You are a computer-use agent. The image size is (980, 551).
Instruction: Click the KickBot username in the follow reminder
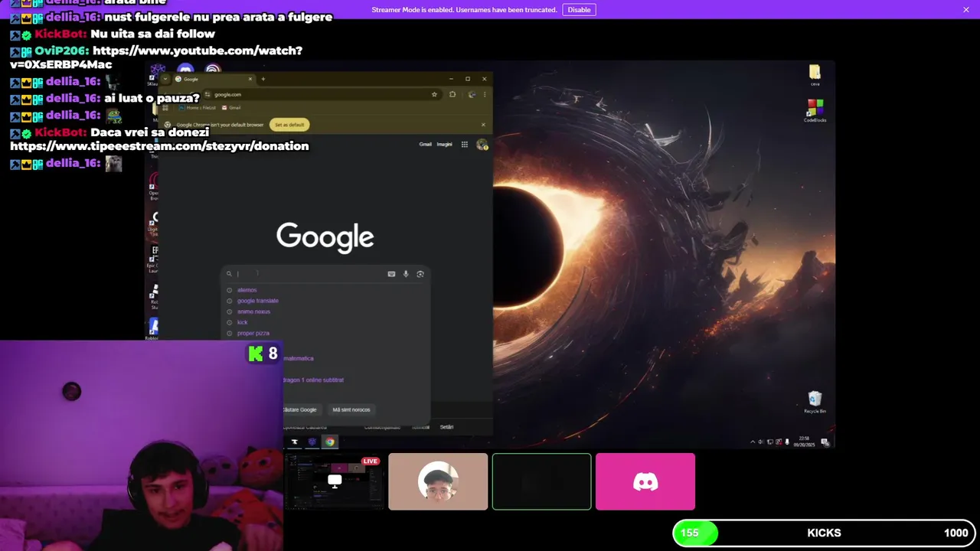[x=60, y=34]
